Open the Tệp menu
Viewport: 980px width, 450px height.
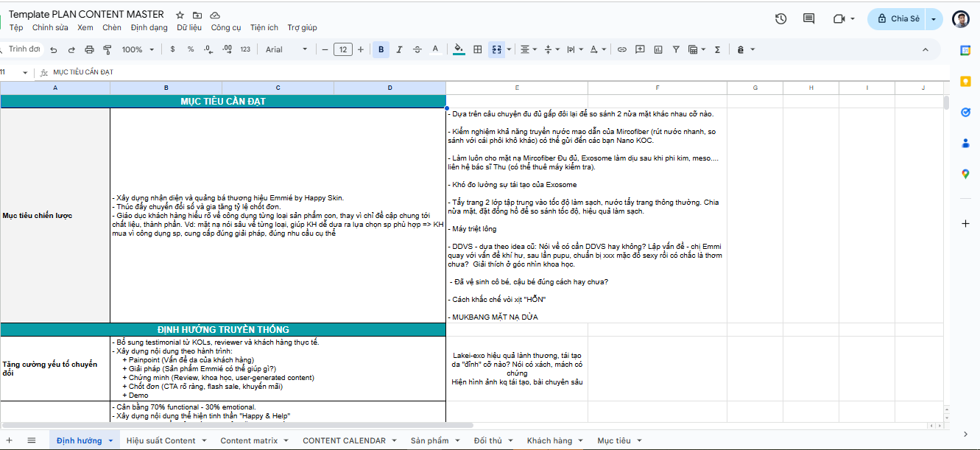[x=16, y=27]
